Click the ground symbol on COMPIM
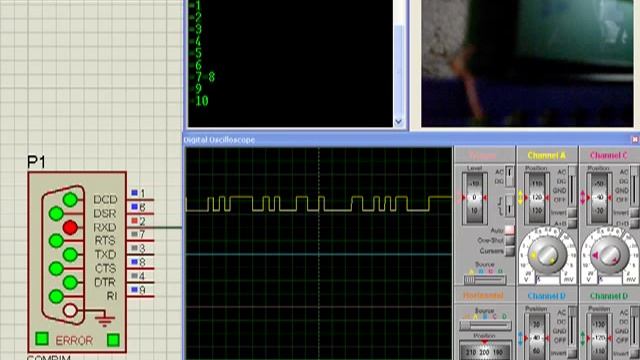 point(105,320)
